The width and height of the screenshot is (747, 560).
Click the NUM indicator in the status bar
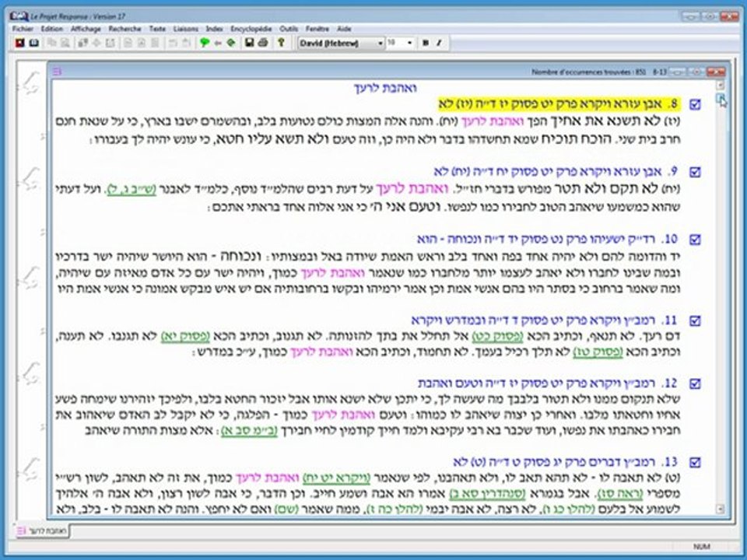(701, 547)
